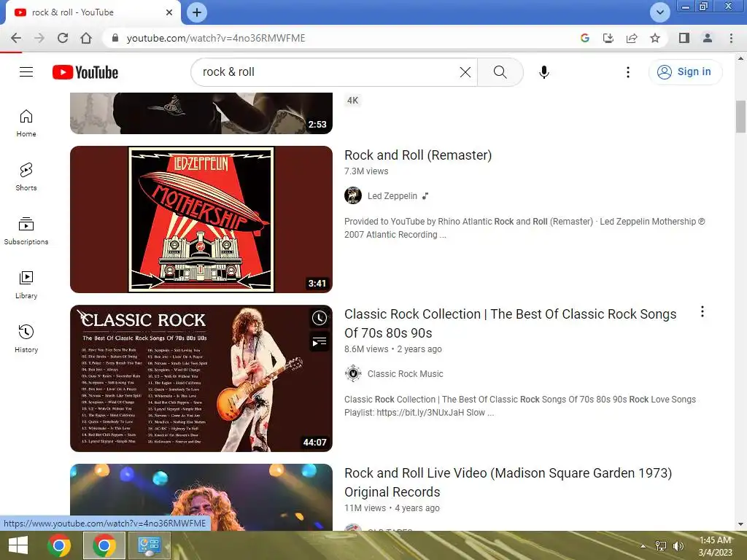Viewport: 747px width, 560px height.
Task: Open Control Panel taskbar icon
Action: pyautogui.click(x=150, y=545)
